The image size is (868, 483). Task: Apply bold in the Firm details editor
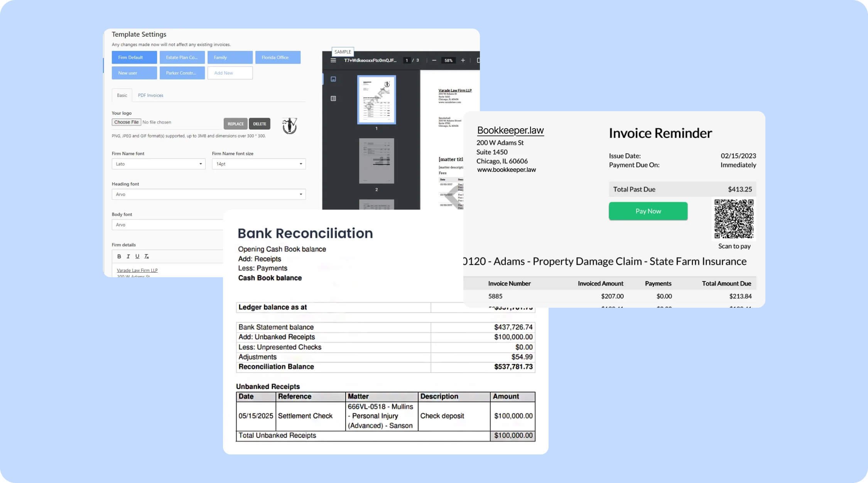pos(119,256)
